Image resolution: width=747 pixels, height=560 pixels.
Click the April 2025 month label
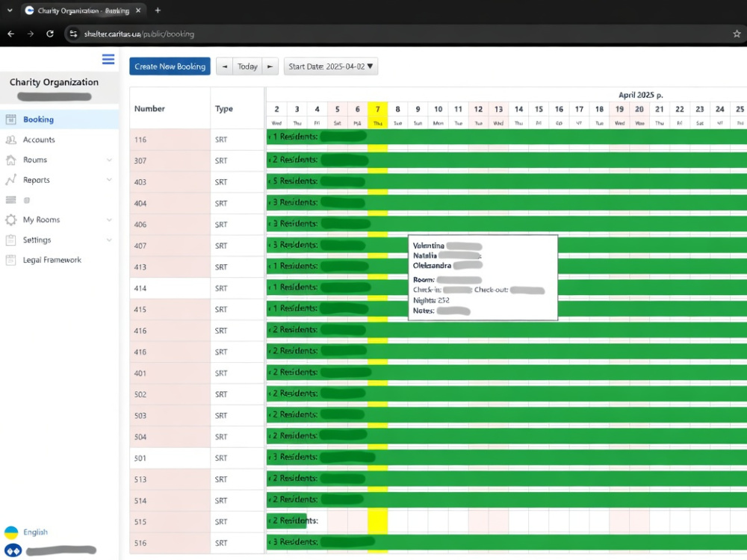pos(640,95)
